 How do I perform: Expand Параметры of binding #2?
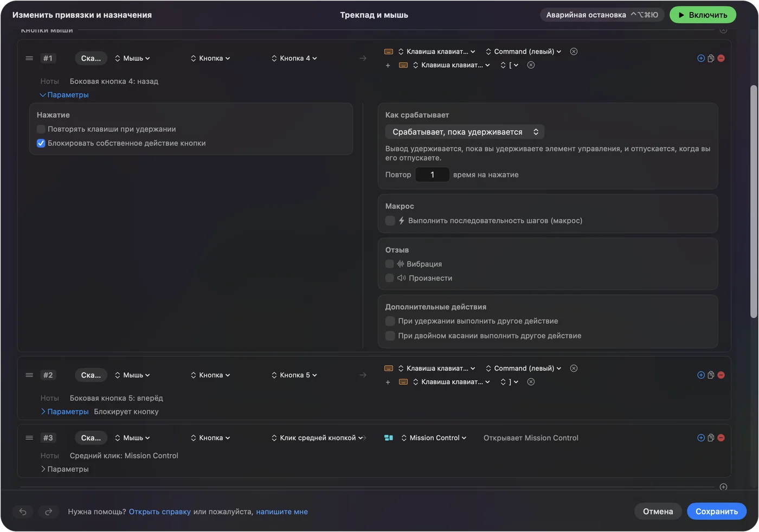pyautogui.click(x=64, y=412)
